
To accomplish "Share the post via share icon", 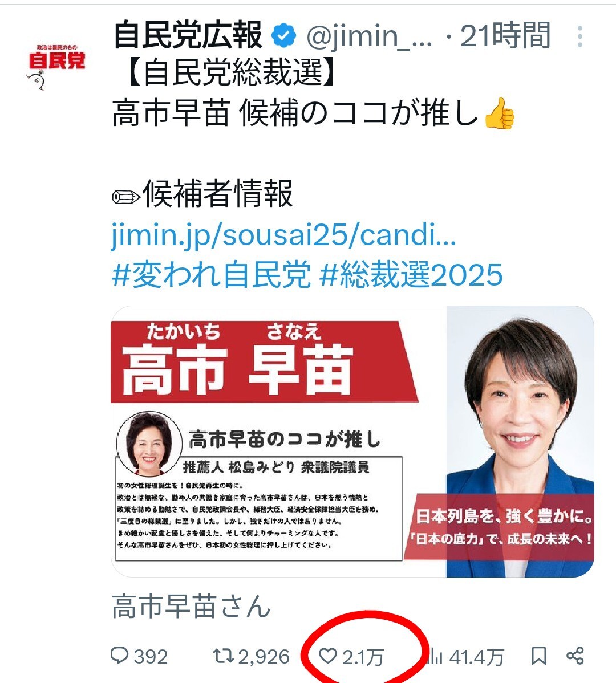I will tap(575, 656).
